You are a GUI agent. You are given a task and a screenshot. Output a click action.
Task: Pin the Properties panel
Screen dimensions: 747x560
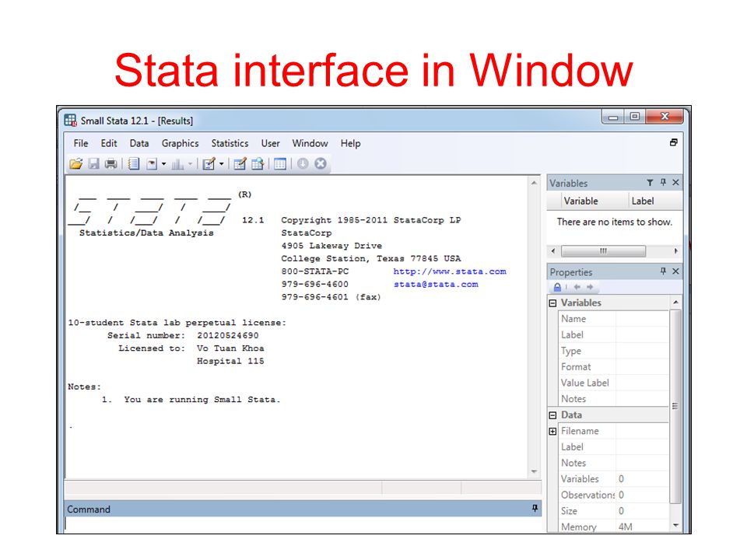(663, 271)
